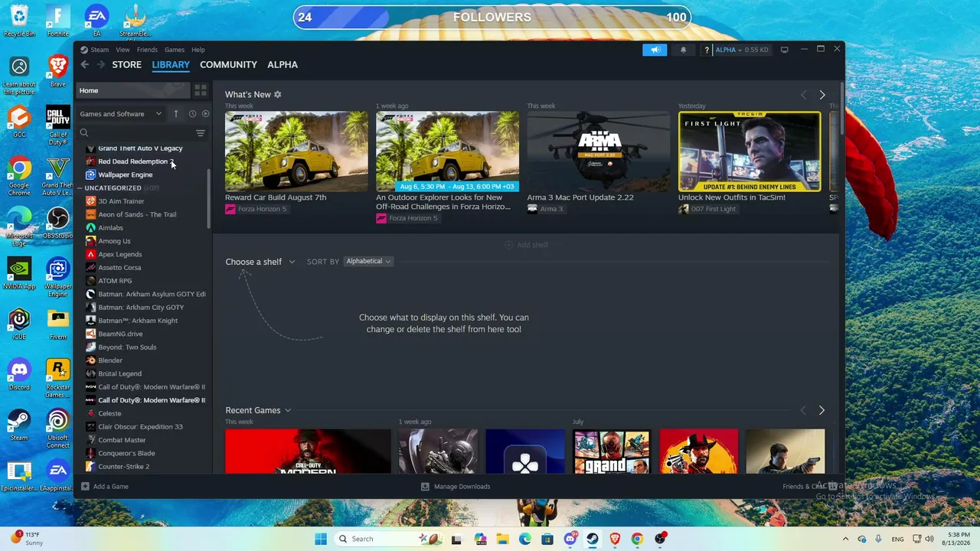Select Assetto Corsa in library list
This screenshot has width=980, height=551.
pos(119,268)
